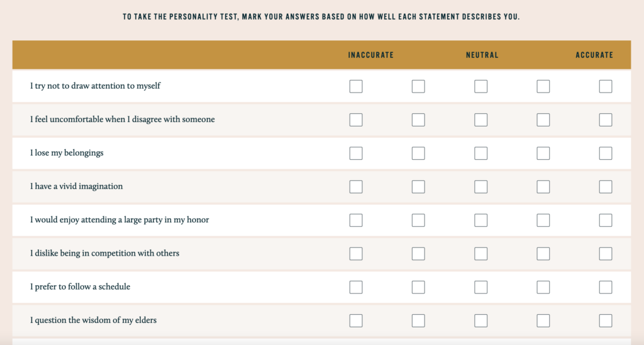The height and width of the screenshot is (345, 644).
Task: Check Accurate for 'large party in my honor'
Action: [606, 220]
